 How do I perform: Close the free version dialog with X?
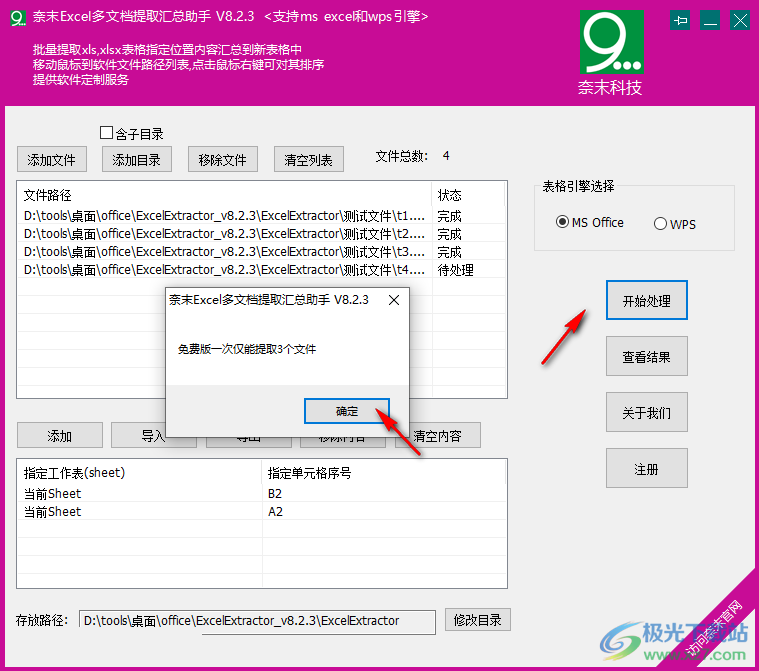pyautogui.click(x=394, y=300)
